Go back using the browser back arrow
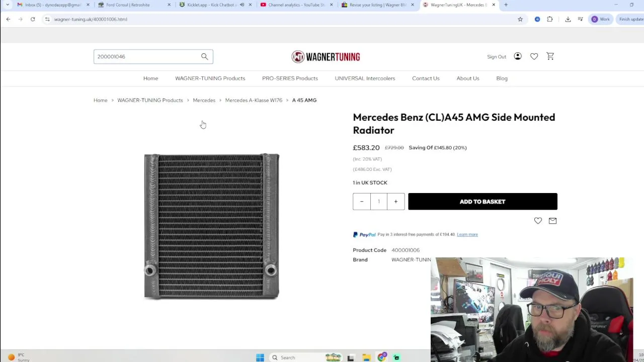Viewport: 644px width, 362px height. pyautogui.click(x=8, y=19)
